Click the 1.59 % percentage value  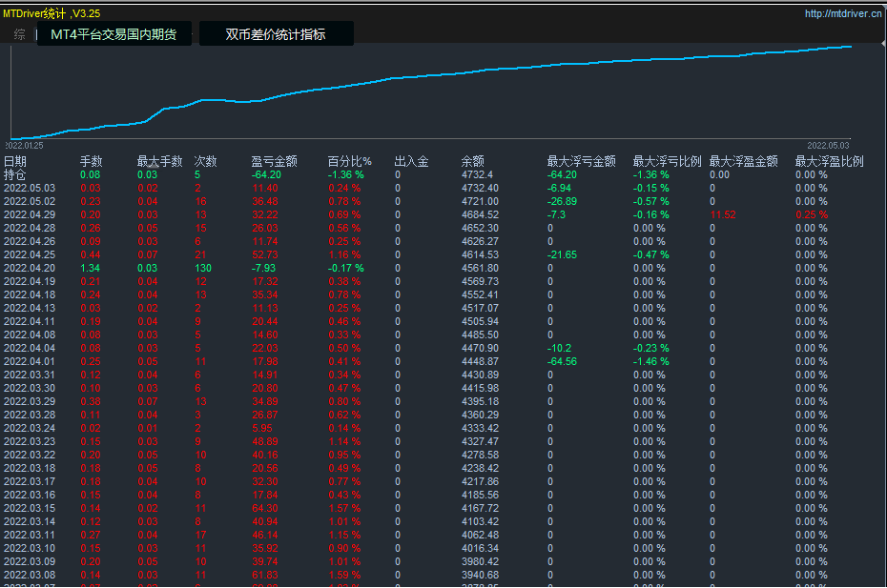coord(344,575)
